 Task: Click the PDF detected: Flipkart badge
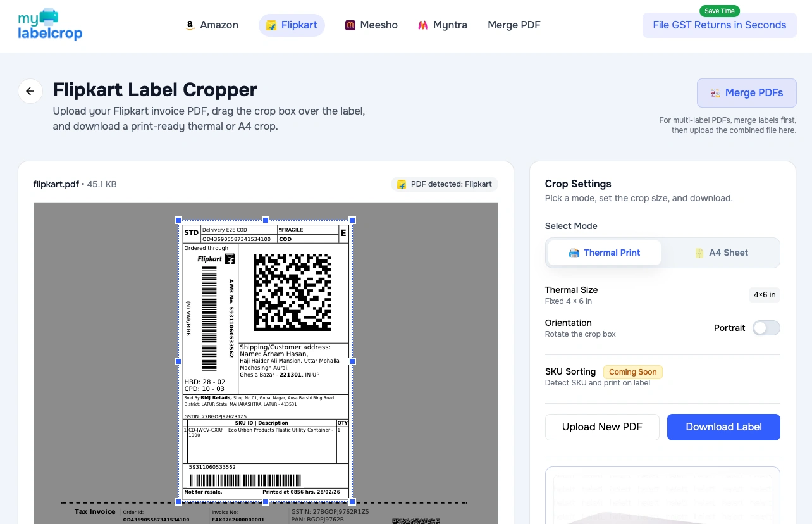[x=445, y=184]
